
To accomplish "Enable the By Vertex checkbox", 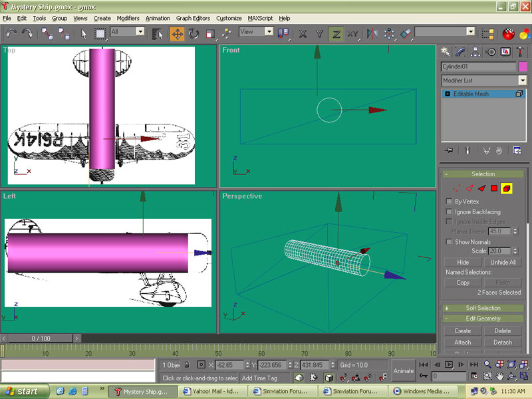I will coord(449,201).
